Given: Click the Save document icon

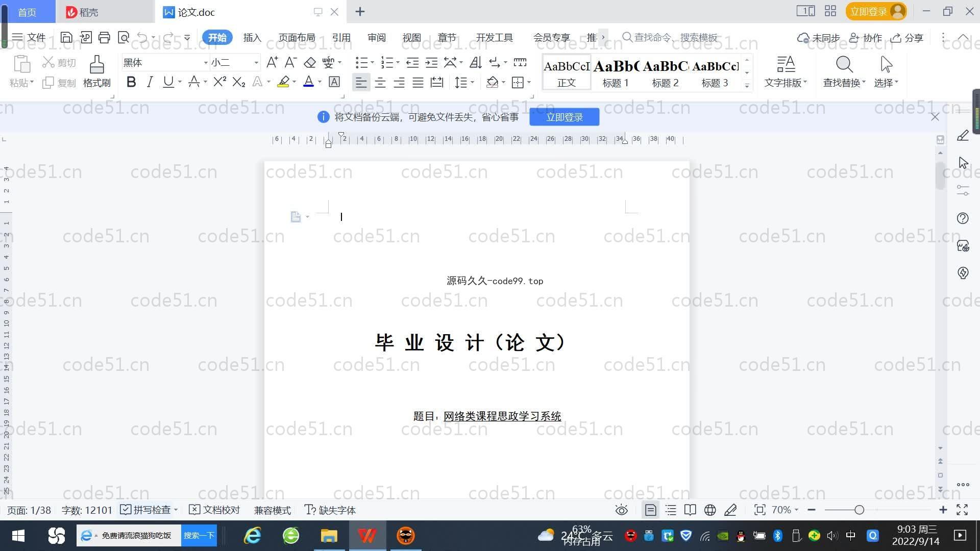Looking at the screenshot, I should pos(66,37).
